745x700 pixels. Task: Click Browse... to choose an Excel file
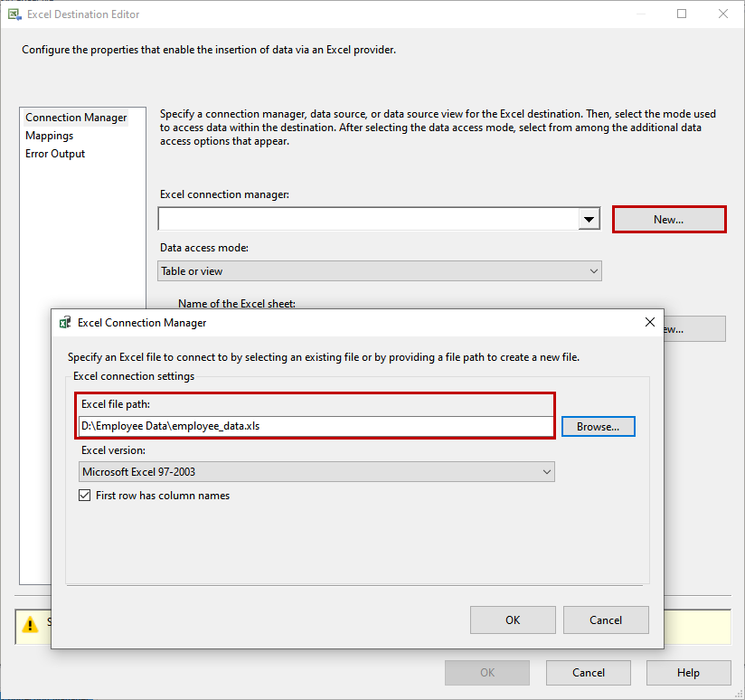[x=599, y=427]
